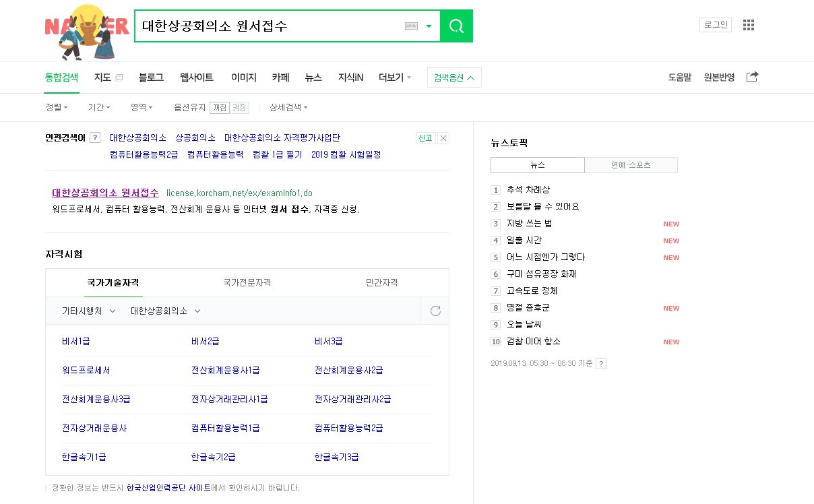Open related search 대한상공회의소 자격평가사업단
This screenshot has width=814, height=504.
pos(282,137)
